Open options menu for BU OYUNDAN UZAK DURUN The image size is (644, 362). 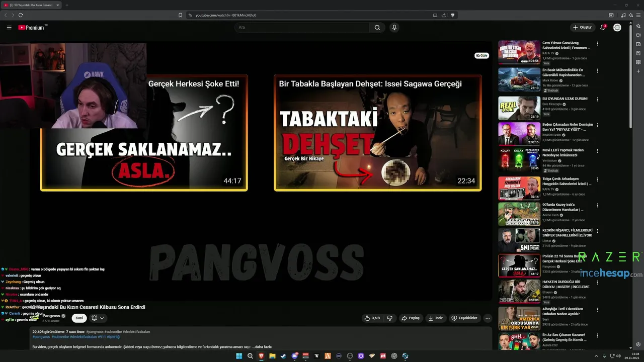[597, 99]
